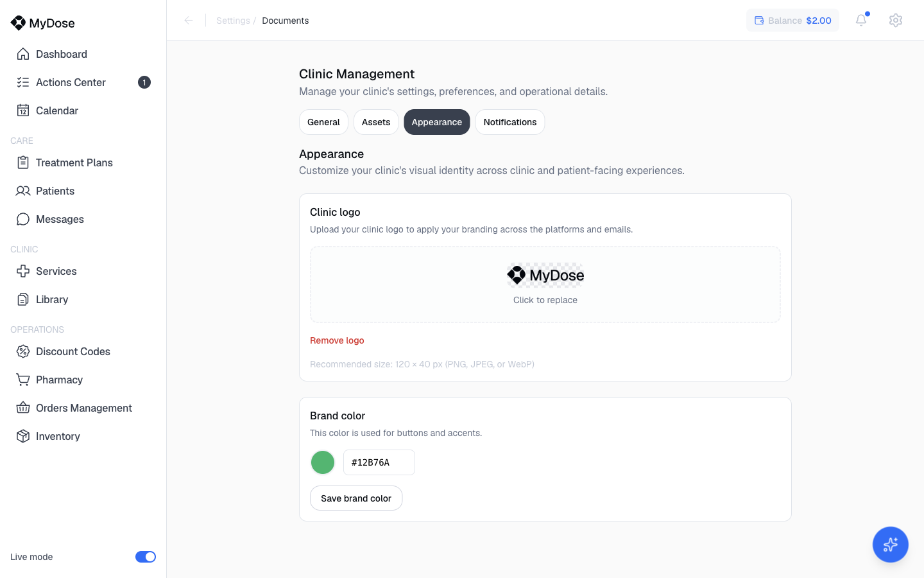Open Library menu label

(52, 299)
